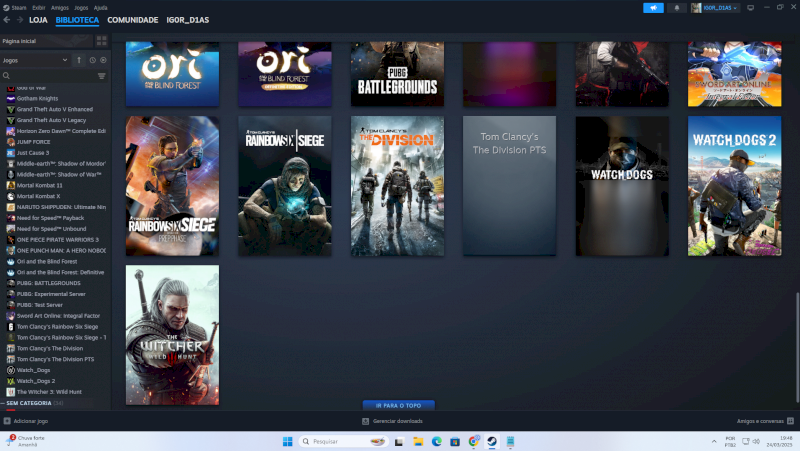This screenshot has height=451, width=800.
Task: Select Sword Art Online: Integral Factor
Action: tap(56, 316)
